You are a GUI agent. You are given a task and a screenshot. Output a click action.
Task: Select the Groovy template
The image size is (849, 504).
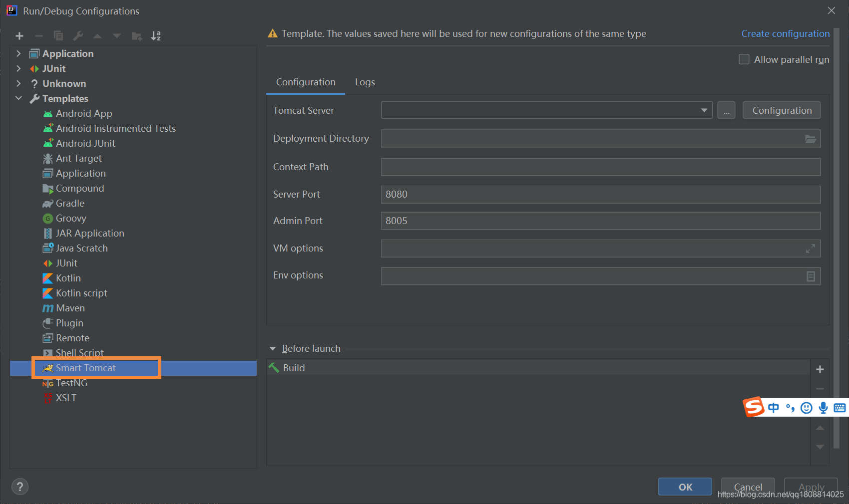(x=71, y=219)
